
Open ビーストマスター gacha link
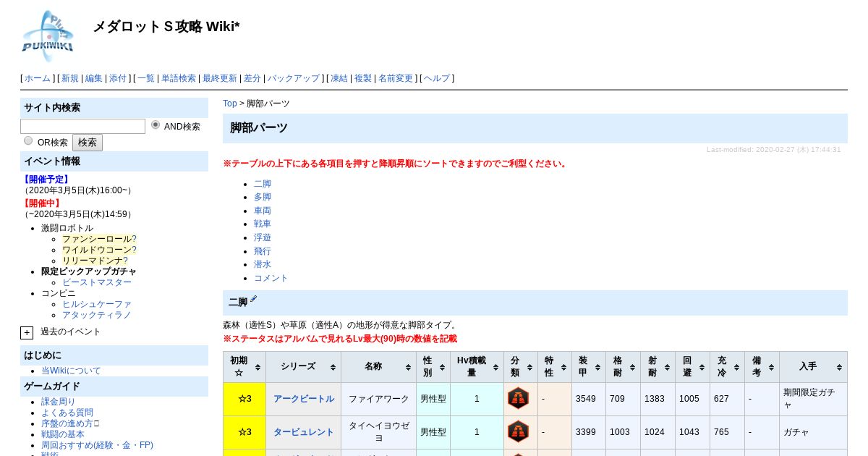[97, 282]
